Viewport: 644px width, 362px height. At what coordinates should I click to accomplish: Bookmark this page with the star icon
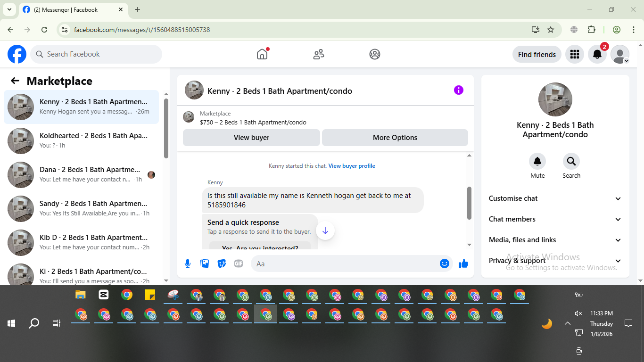[551, 30]
